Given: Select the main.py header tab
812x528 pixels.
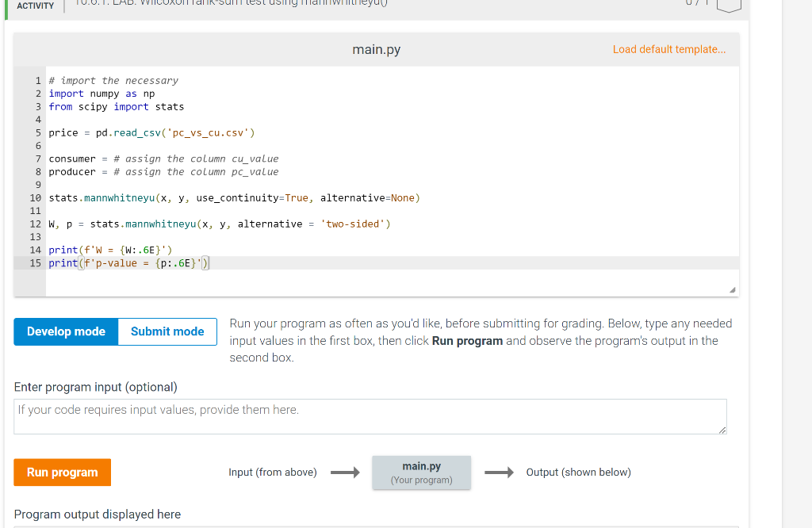Looking at the screenshot, I should [375, 48].
